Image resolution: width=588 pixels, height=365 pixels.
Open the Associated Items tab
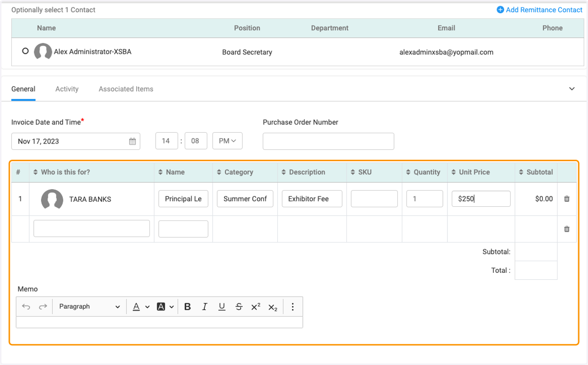(x=126, y=89)
